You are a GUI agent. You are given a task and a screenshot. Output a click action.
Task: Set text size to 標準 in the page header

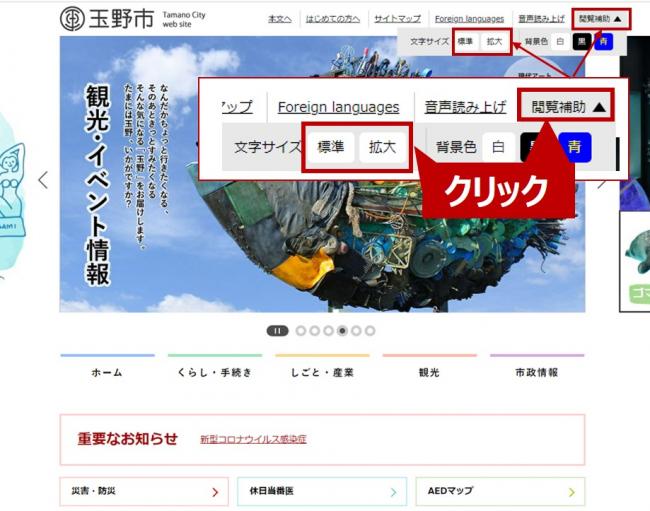[465, 41]
